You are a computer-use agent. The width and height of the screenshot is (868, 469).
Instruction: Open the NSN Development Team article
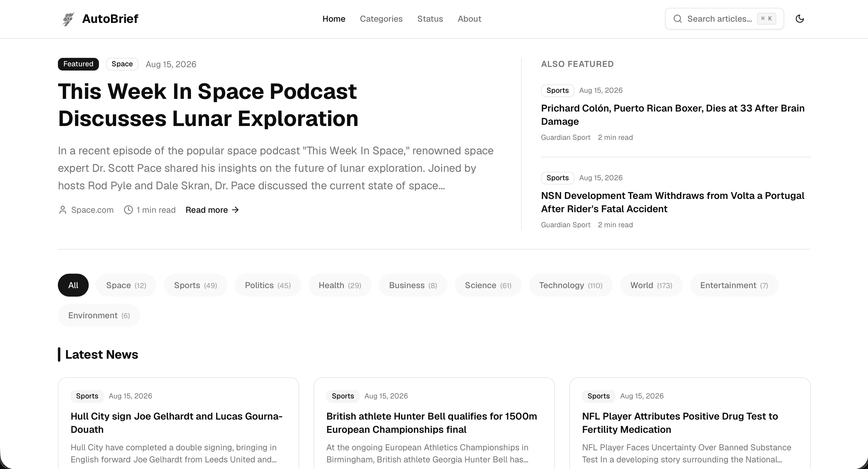click(x=673, y=202)
